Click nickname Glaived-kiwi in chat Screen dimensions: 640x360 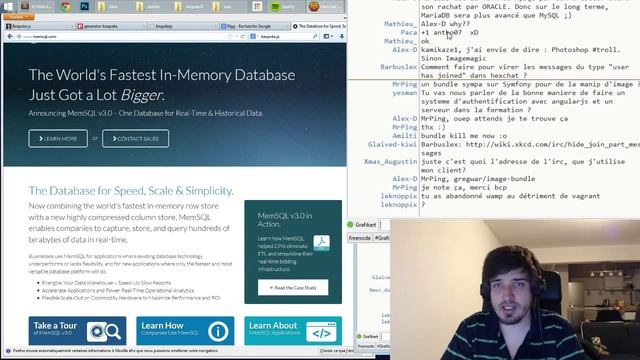point(392,144)
